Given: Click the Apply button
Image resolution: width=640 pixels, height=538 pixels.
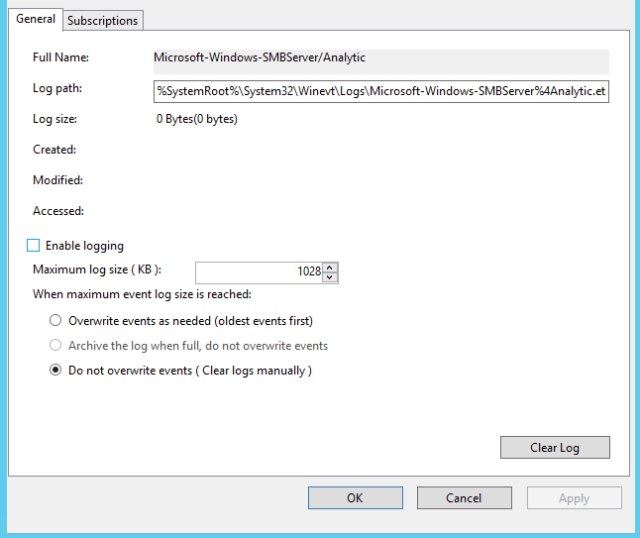Looking at the screenshot, I should pyautogui.click(x=574, y=498).
